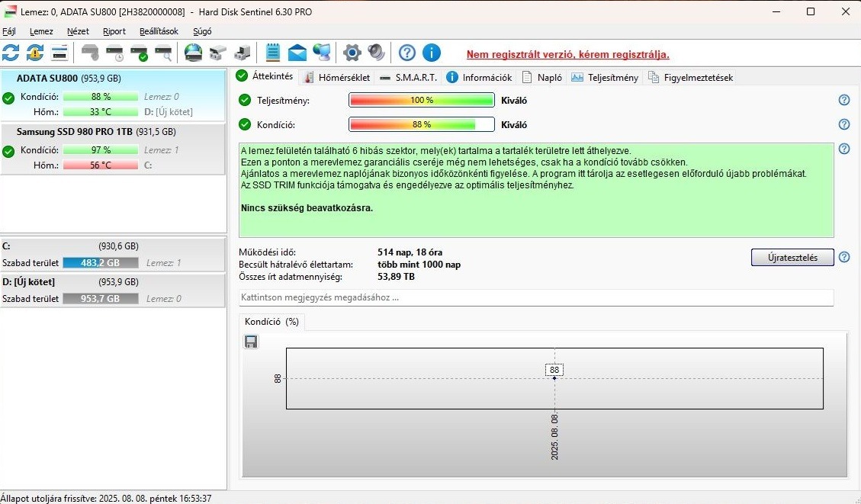861x504 pixels.
Task: Click the Nincs szükség beavatkozásra text
Action: tap(307, 208)
